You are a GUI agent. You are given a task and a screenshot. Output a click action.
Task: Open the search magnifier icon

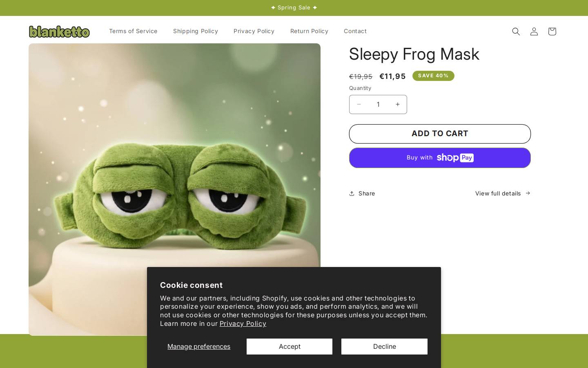pyautogui.click(x=516, y=31)
